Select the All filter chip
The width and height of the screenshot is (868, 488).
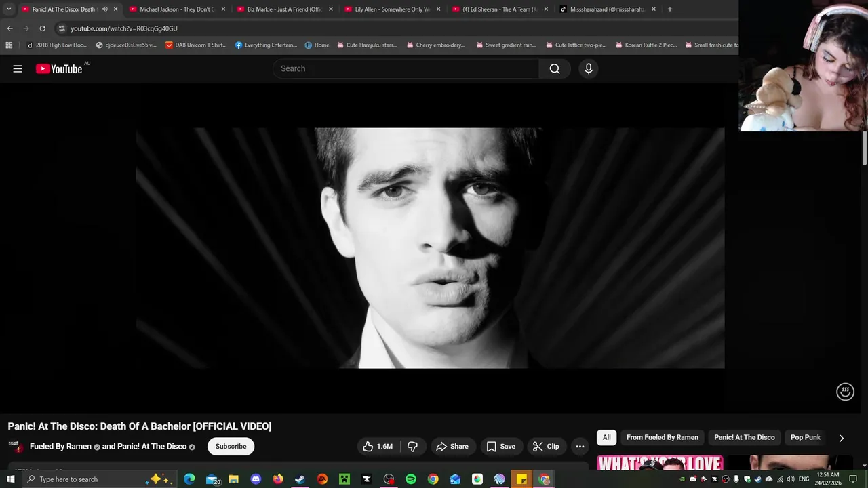pos(607,437)
